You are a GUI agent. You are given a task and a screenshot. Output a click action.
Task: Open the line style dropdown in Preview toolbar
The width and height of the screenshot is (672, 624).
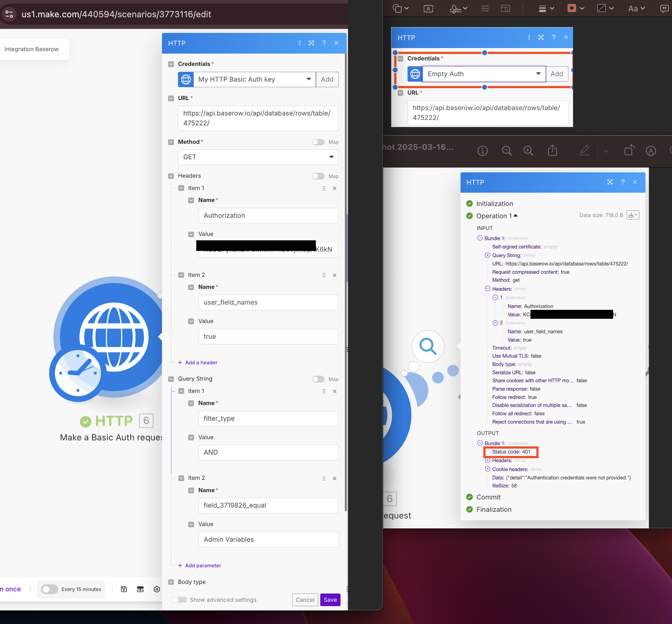point(546,8)
